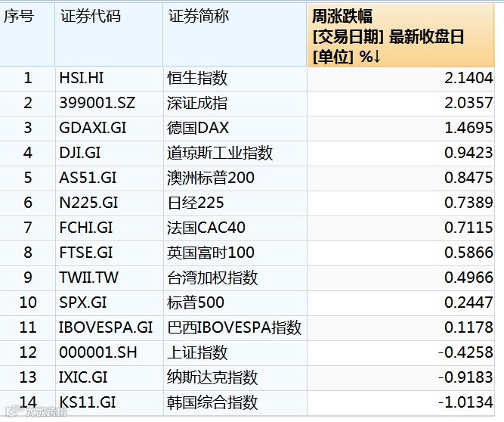Screen dimensions: 504x422
Task: Select the value -0.9183
Action: click(x=465, y=377)
